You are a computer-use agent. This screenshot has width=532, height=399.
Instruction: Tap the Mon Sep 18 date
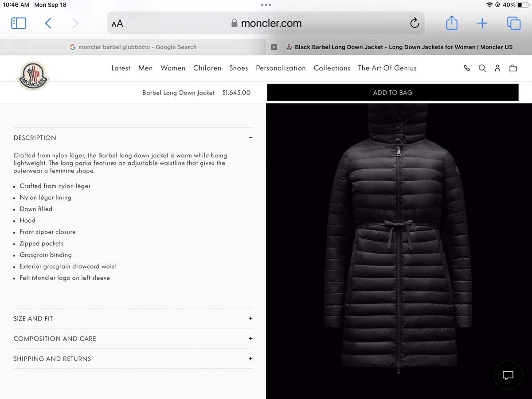(50, 5)
